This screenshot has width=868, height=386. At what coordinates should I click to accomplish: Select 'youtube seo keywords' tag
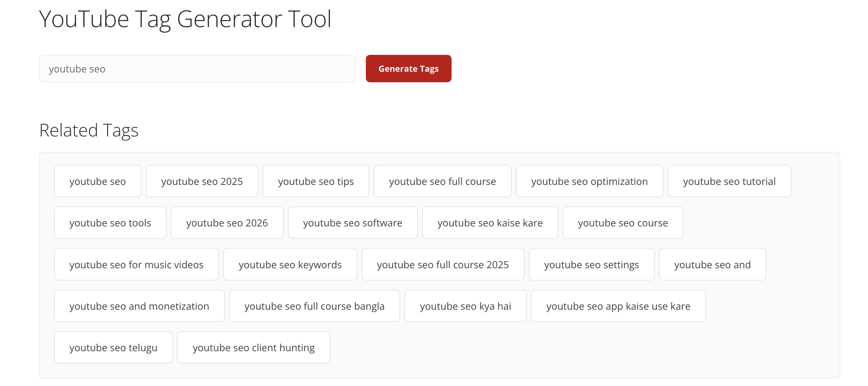point(290,264)
